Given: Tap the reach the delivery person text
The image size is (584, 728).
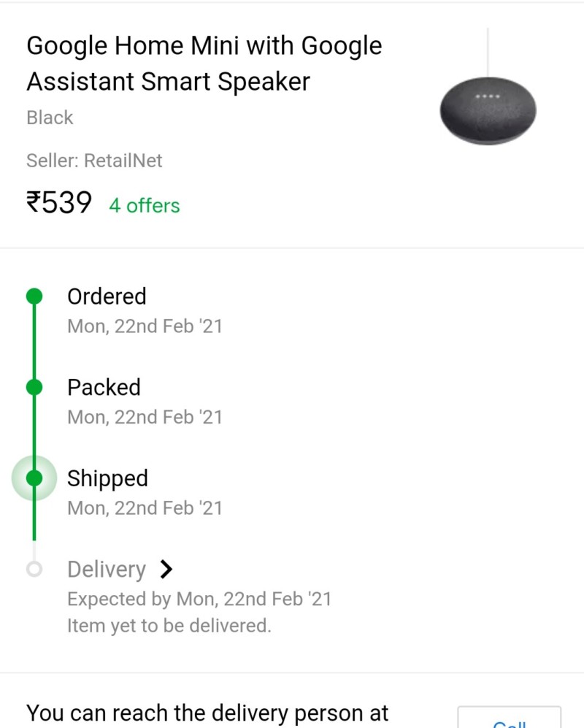Looking at the screenshot, I should pyautogui.click(x=207, y=713).
